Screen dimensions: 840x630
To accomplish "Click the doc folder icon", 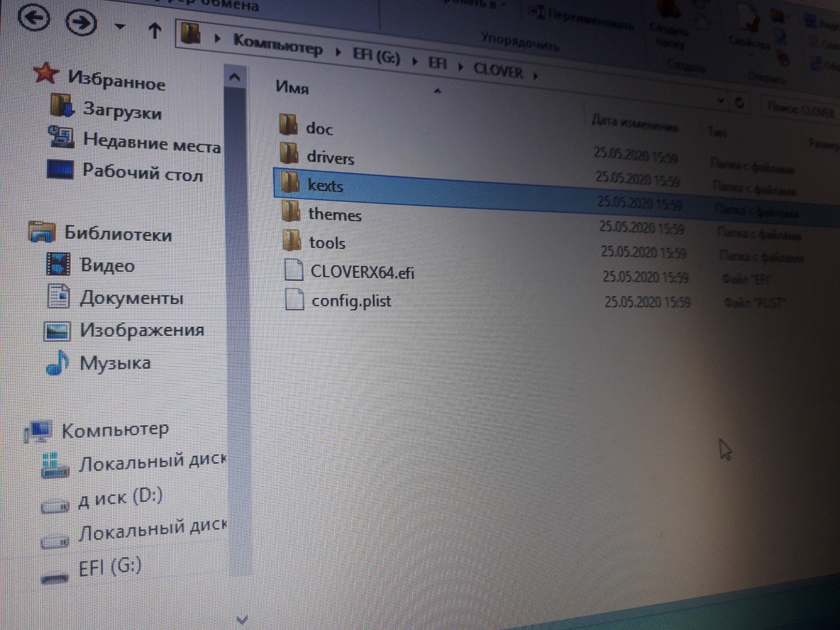I will pyautogui.click(x=288, y=124).
